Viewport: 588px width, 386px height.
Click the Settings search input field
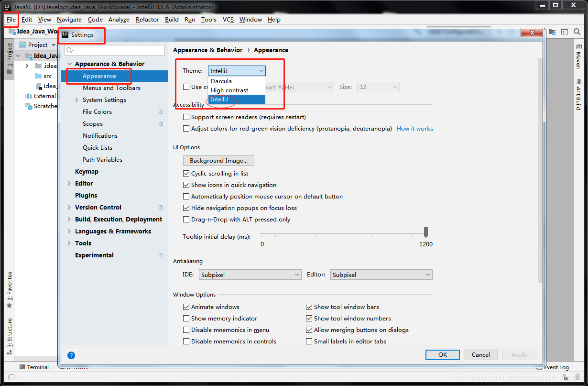tap(114, 50)
